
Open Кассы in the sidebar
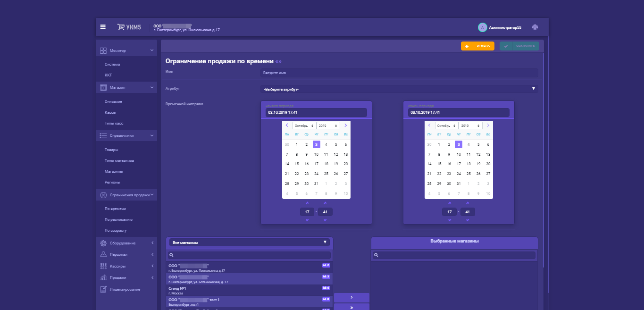[110, 112]
